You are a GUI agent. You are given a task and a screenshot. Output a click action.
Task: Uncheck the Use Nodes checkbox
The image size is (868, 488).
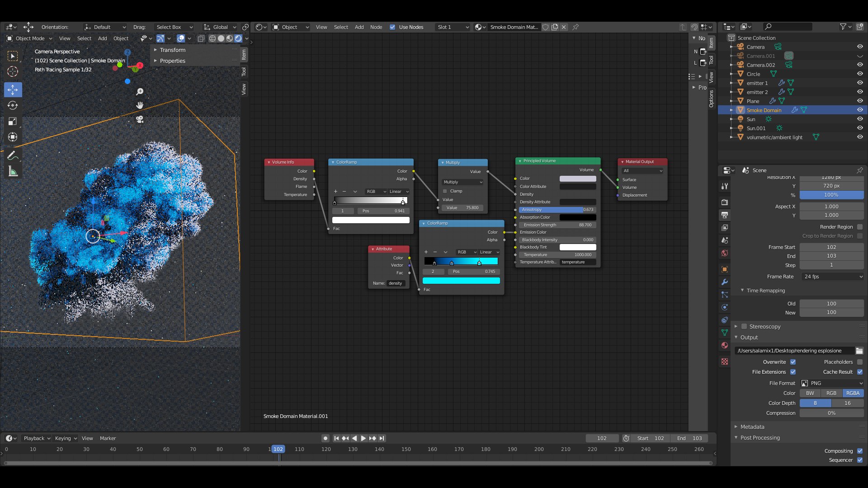392,27
